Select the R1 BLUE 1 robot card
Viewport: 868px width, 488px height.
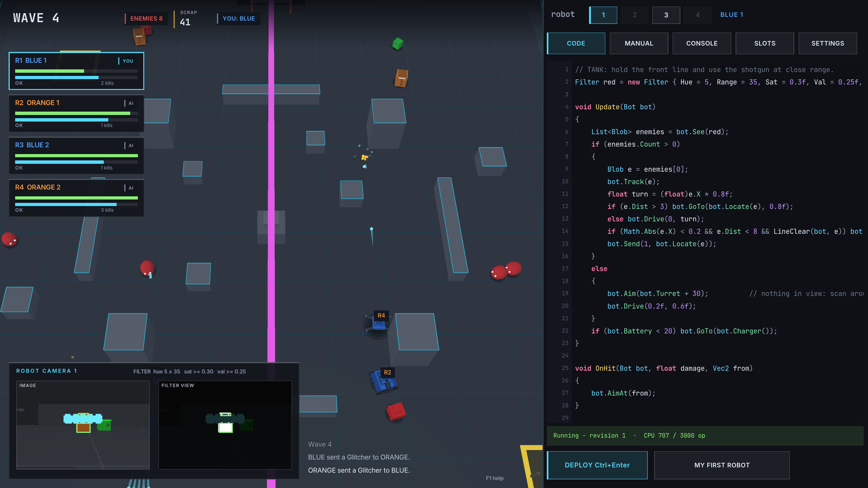pyautogui.click(x=76, y=71)
